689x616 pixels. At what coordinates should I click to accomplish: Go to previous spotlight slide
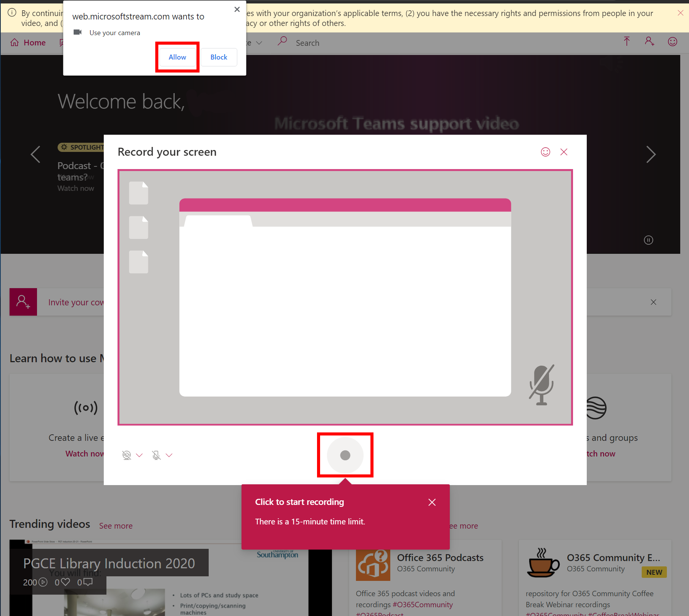[35, 154]
